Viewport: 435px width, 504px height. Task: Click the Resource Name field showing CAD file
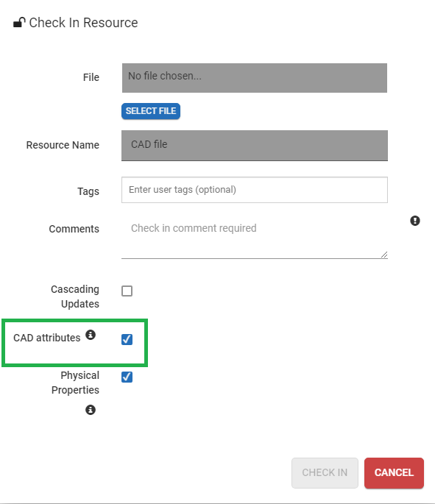(x=255, y=145)
